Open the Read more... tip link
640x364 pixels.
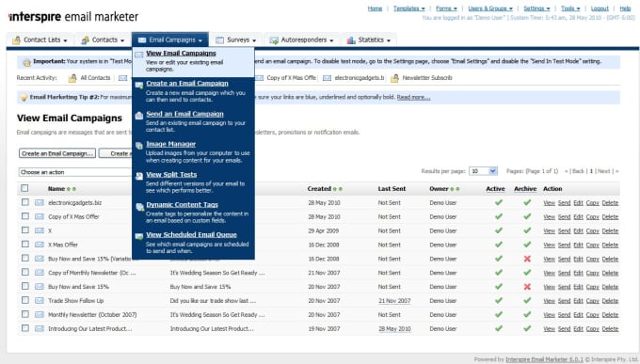coord(413,97)
